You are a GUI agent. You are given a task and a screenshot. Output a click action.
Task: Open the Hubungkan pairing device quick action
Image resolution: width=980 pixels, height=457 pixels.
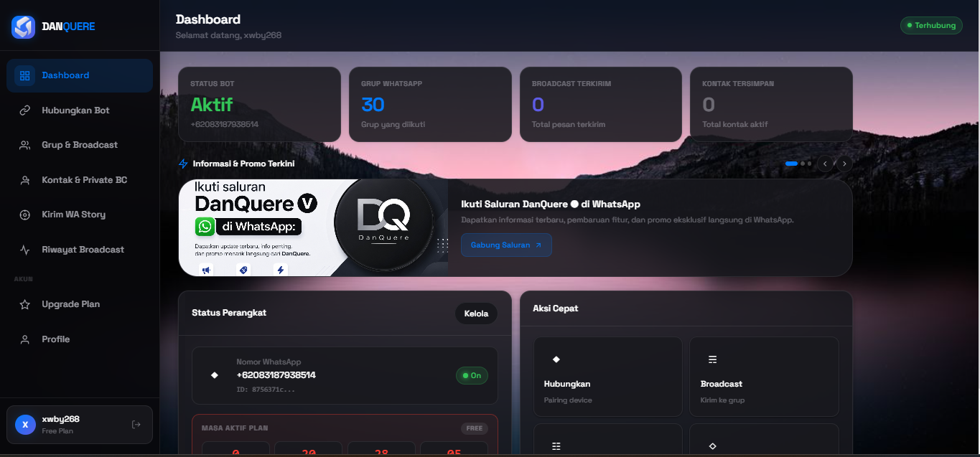click(x=607, y=377)
